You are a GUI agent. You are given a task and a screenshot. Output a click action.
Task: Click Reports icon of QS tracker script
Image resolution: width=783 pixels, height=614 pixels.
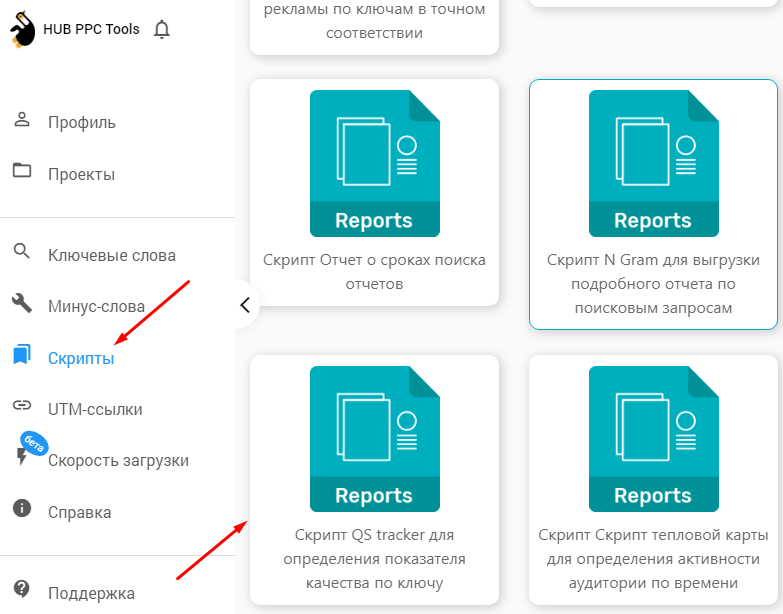click(x=375, y=439)
